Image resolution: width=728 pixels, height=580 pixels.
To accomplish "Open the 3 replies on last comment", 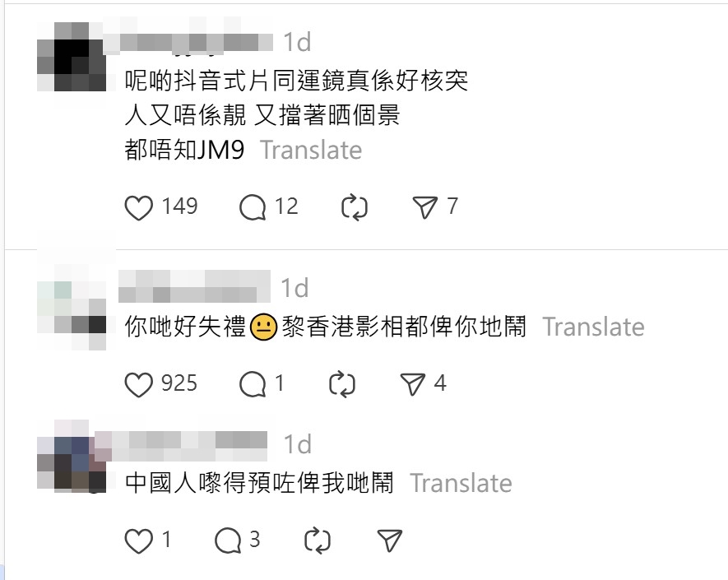I will [x=228, y=541].
